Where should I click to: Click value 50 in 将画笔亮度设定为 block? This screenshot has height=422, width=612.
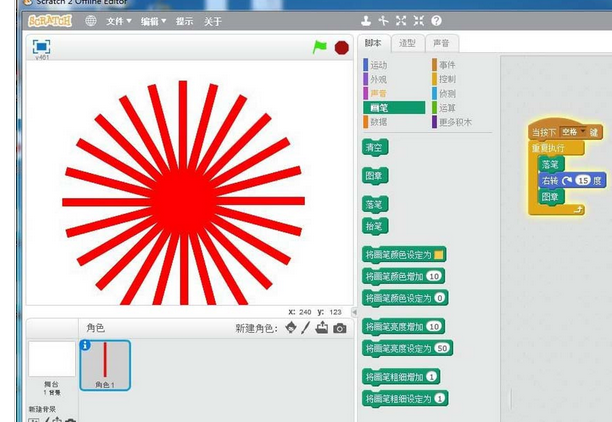coord(442,348)
